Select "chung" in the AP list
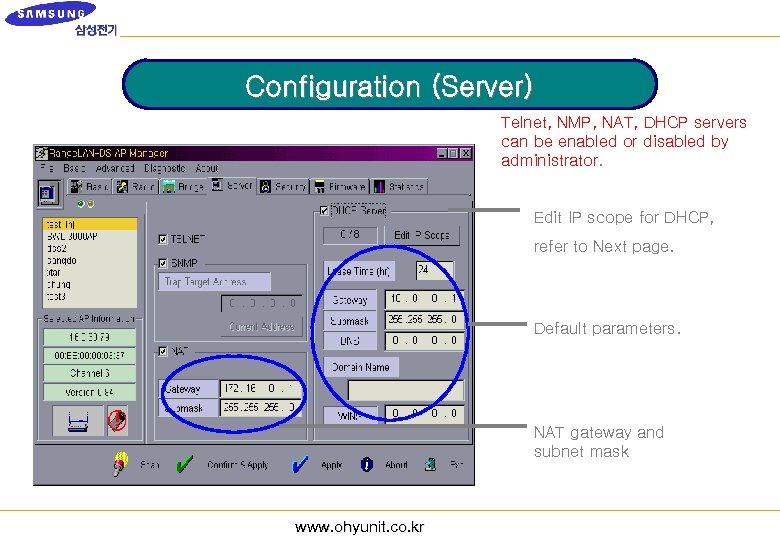This screenshot has height=540, width=780. [59, 284]
